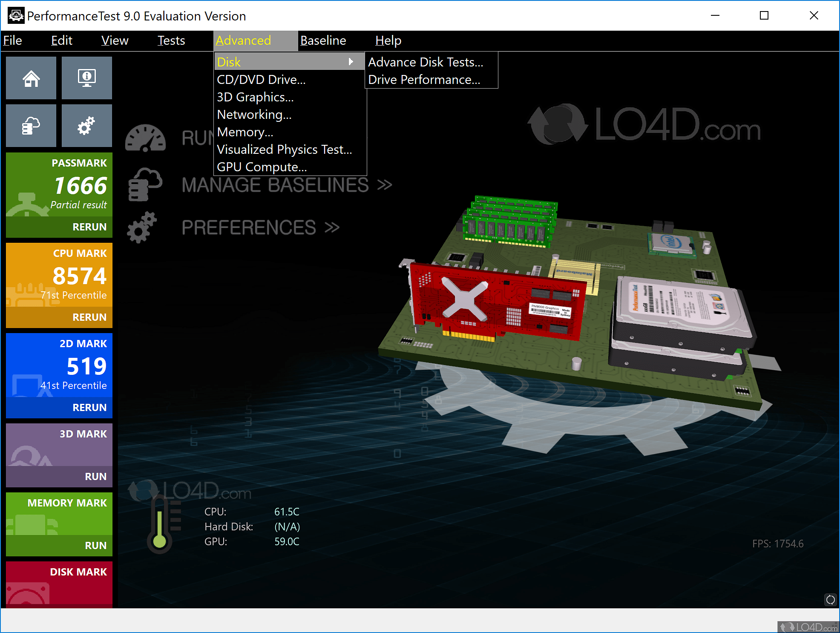Image resolution: width=840 pixels, height=633 pixels.
Task: Click the PerformanceTest app icon in title bar
Action: coord(16,16)
